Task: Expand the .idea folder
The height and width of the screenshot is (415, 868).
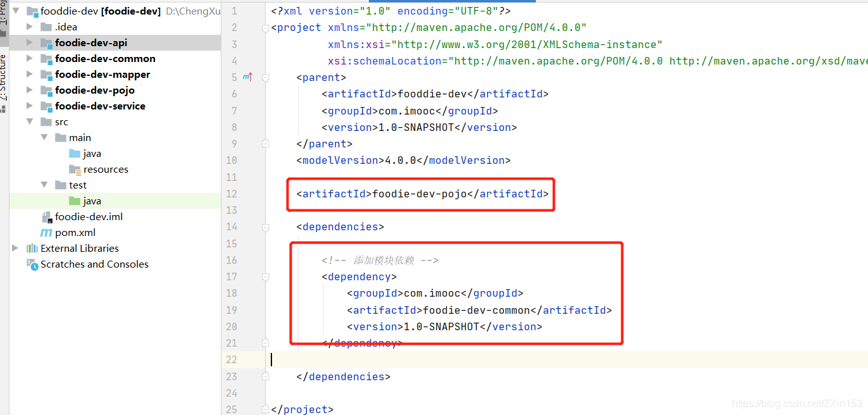Action: [30, 27]
